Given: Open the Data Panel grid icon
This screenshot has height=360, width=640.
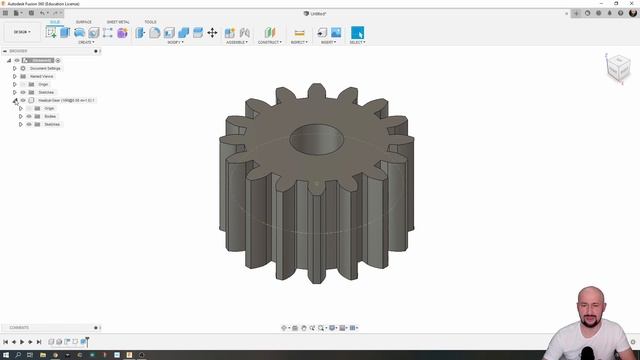Looking at the screenshot, I should tap(5, 13).
